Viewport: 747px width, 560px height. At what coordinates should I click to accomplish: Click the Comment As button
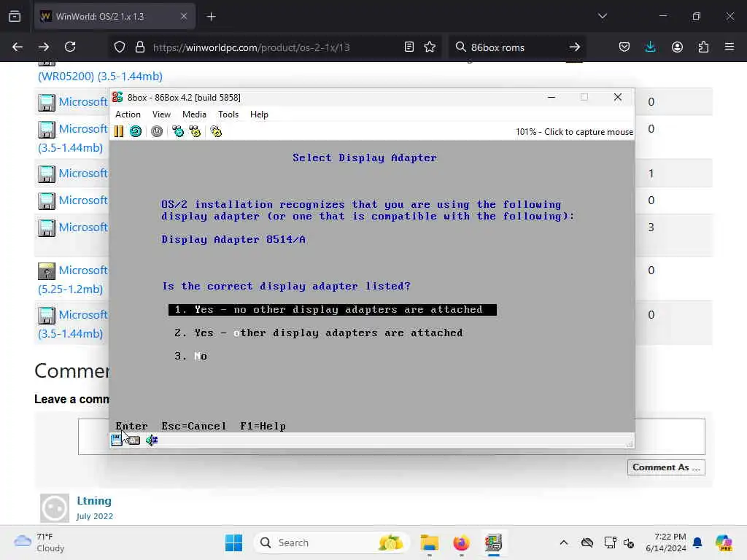pyautogui.click(x=666, y=467)
